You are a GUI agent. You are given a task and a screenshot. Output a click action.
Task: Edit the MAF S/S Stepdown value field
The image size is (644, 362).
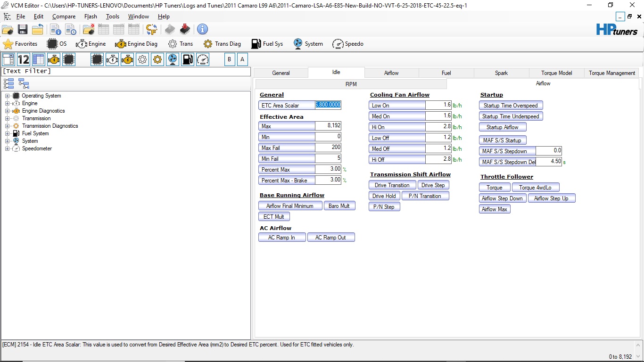click(x=549, y=151)
